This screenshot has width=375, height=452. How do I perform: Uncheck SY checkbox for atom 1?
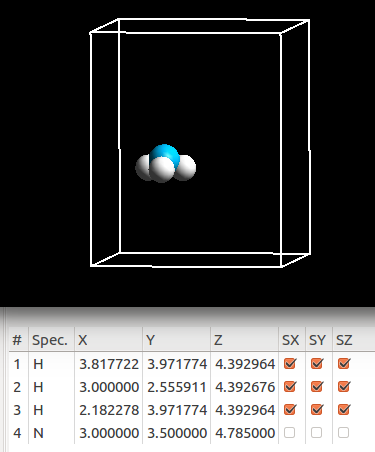tap(316, 363)
